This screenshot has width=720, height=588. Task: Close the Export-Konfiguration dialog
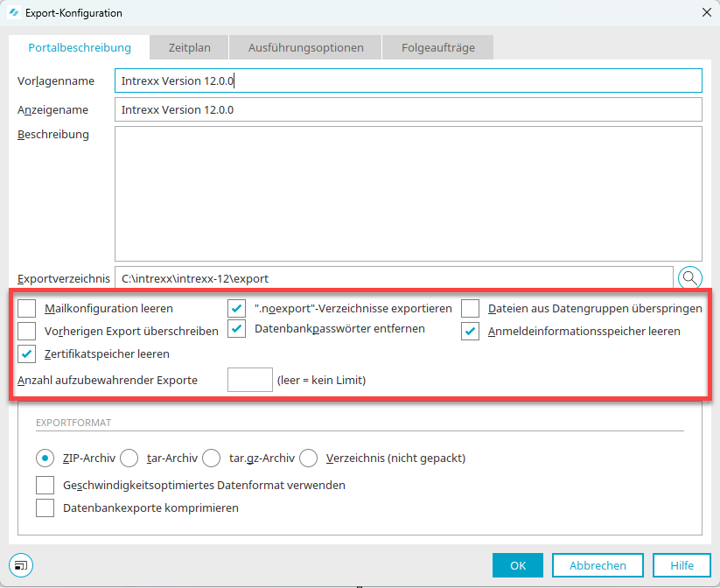[x=706, y=13]
